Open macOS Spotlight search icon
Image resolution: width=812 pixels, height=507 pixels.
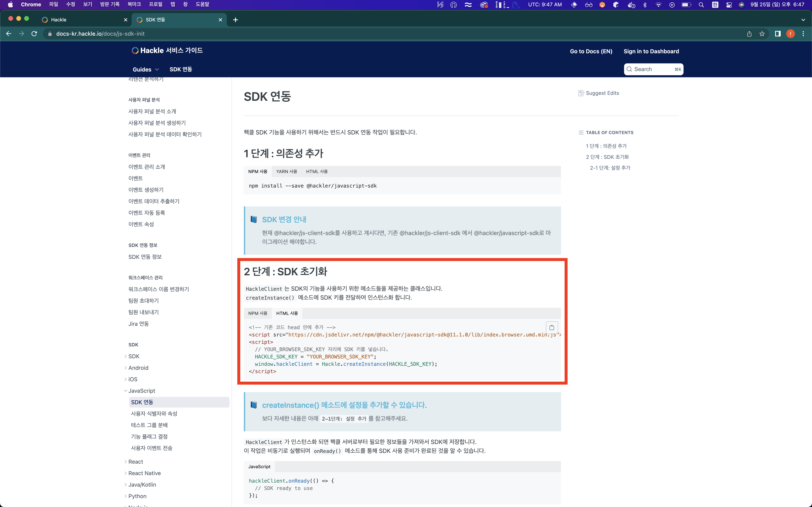tap(701, 5)
